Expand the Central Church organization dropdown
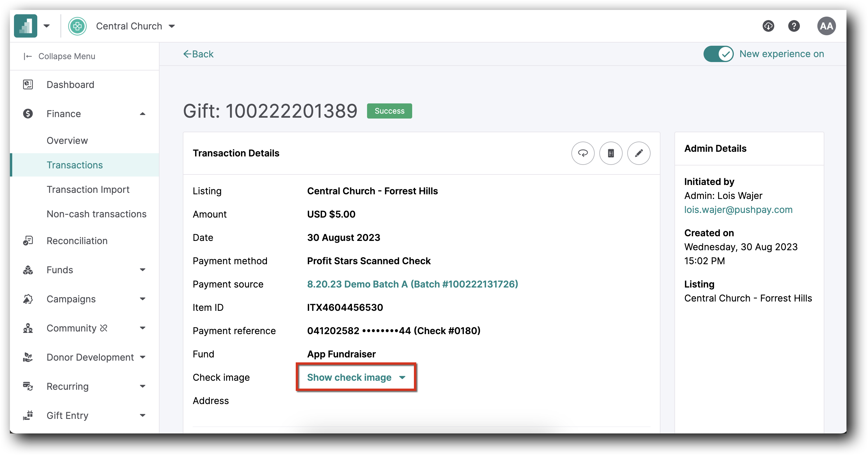This screenshot has height=455, width=868. (172, 26)
